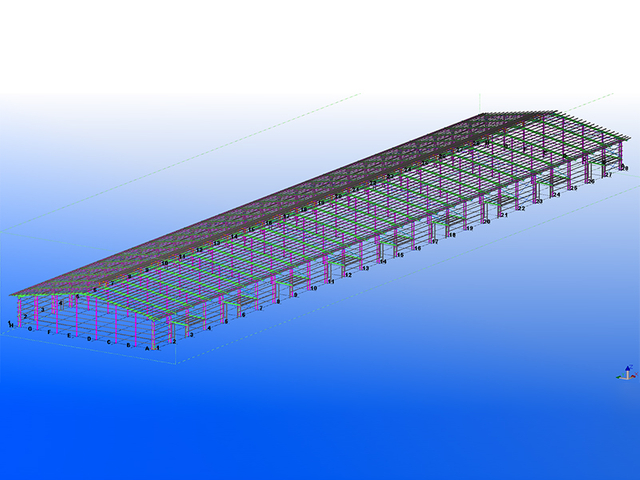This screenshot has width=640, height=480.
Task: Select grid label B at front gable
Action: [x=128, y=345]
